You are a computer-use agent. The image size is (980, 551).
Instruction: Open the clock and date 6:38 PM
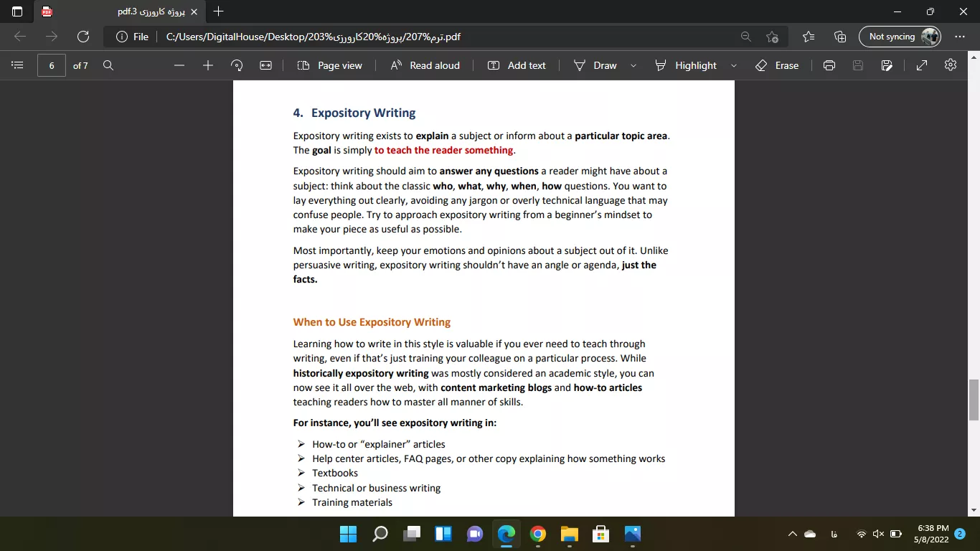click(932, 534)
